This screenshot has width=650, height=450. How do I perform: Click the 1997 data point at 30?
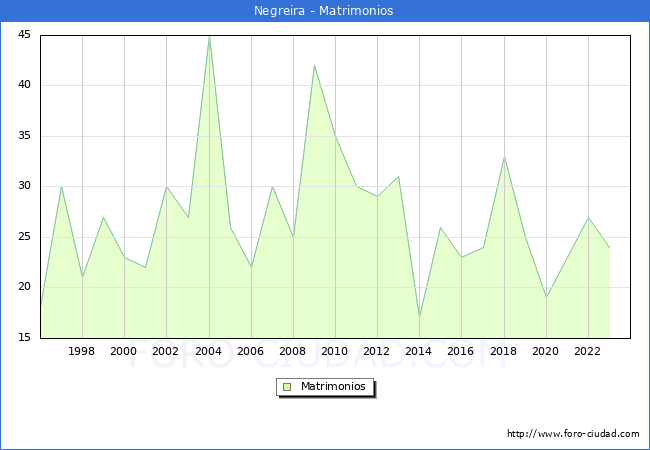(61, 186)
